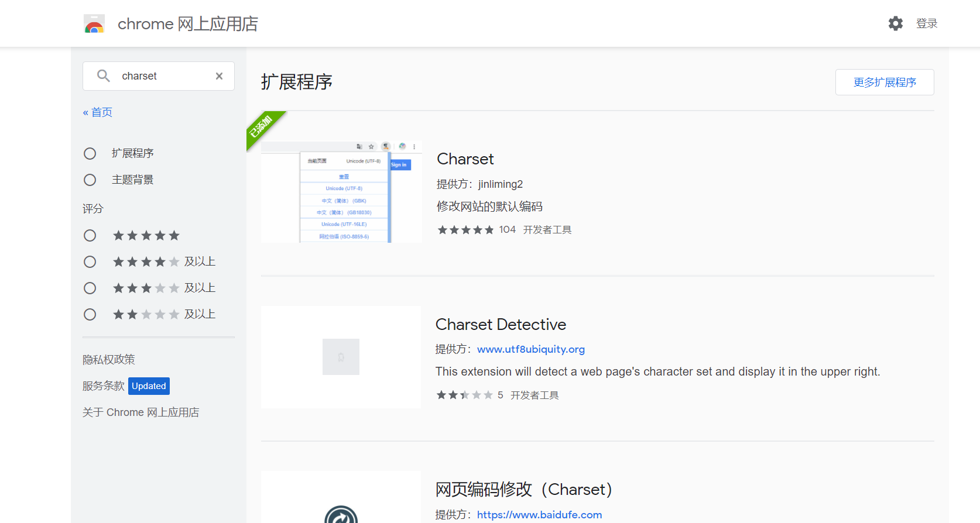Select the five-star rating radio
980x523 pixels.
90,235
